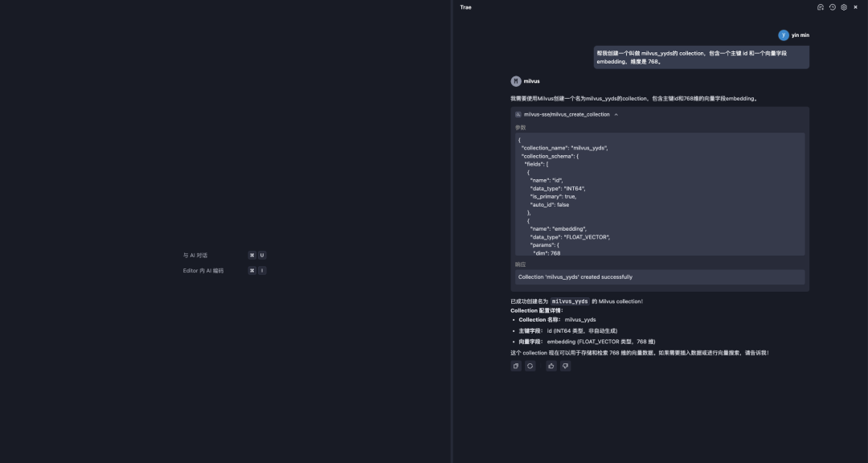Click the milvus agent avatar
Image resolution: width=868 pixels, height=463 pixels.
click(x=516, y=81)
